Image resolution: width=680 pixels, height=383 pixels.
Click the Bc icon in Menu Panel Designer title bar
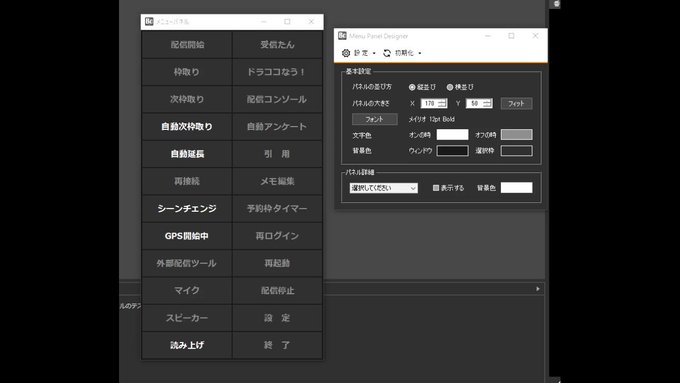tap(342, 36)
